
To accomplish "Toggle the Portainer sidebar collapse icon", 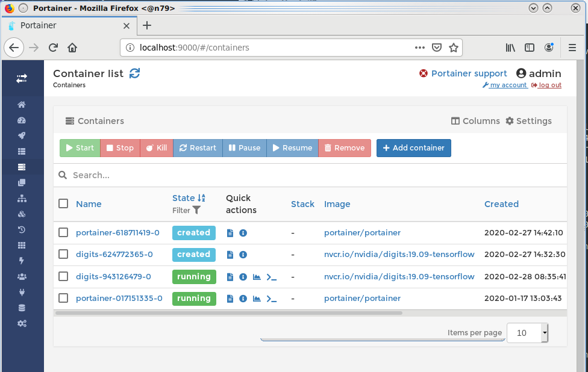I will click(22, 78).
